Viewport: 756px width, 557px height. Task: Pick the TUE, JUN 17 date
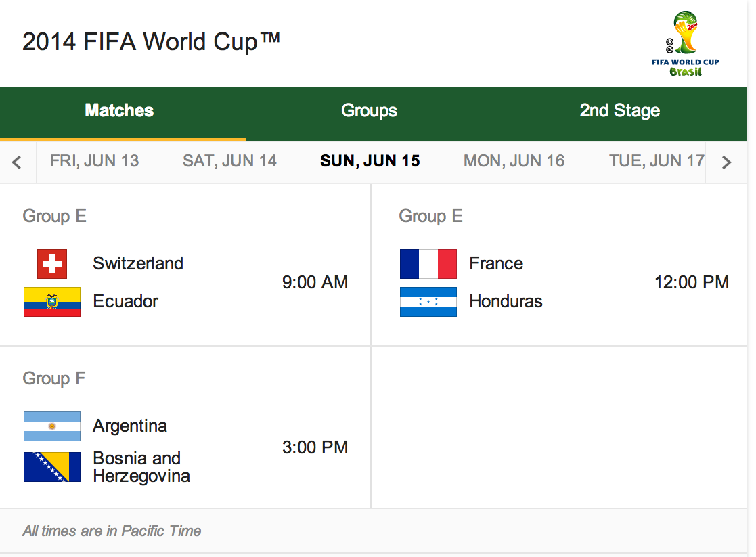[657, 161]
